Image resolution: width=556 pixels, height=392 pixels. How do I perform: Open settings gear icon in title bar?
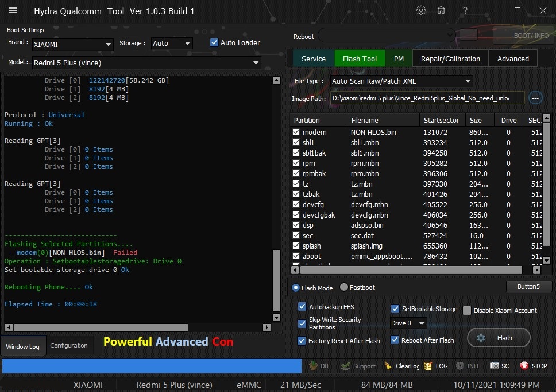pyautogui.click(x=421, y=11)
